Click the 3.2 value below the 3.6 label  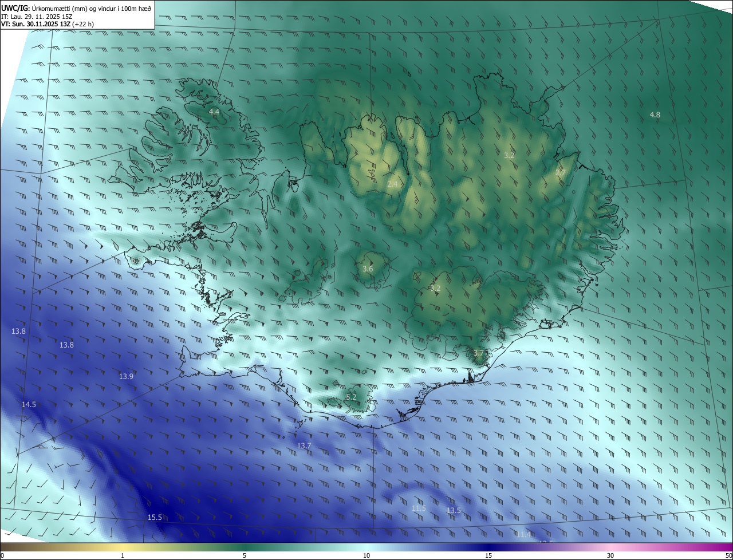(x=435, y=289)
